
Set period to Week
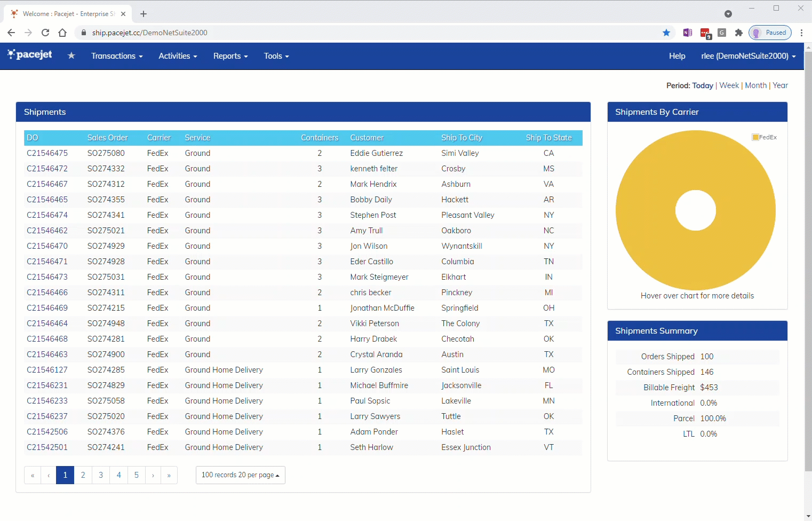(x=729, y=85)
